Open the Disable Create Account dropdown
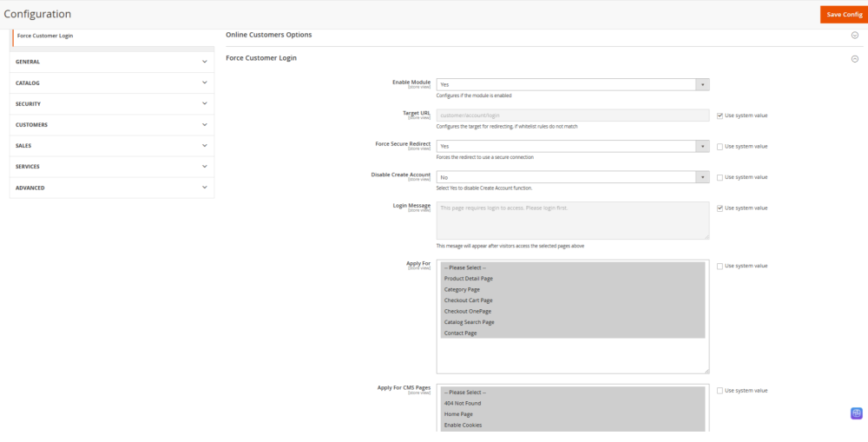Image resolution: width=868 pixels, height=442 pixels. (x=573, y=177)
